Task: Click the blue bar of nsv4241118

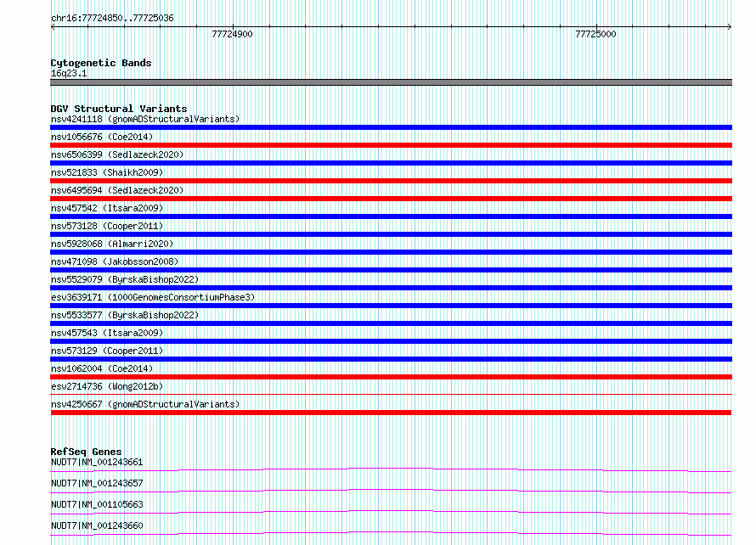Action: pyautogui.click(x=391, y=127)
